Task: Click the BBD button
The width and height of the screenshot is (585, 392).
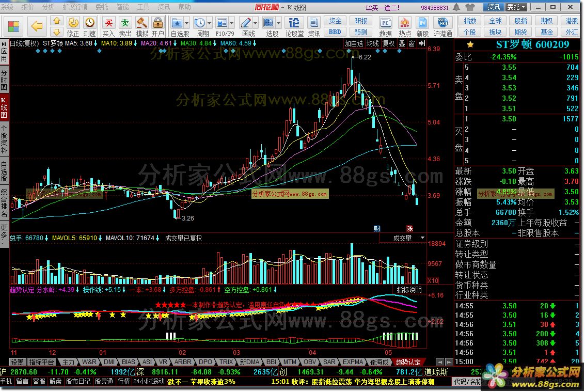Action: click(x=335, y=32)
